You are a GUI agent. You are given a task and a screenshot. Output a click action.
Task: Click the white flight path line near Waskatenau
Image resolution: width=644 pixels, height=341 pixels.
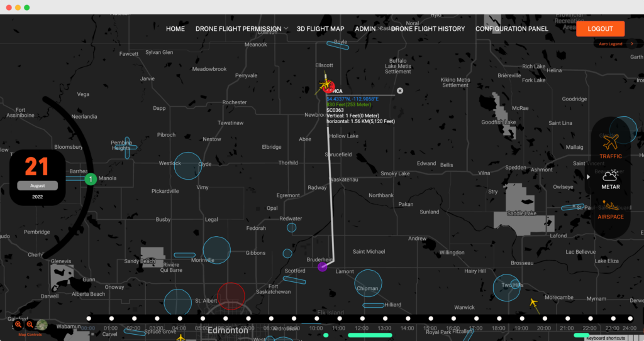click(330, 180)
